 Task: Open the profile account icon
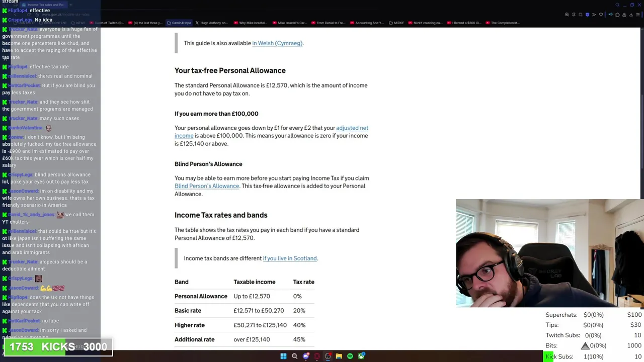[624, 15]
